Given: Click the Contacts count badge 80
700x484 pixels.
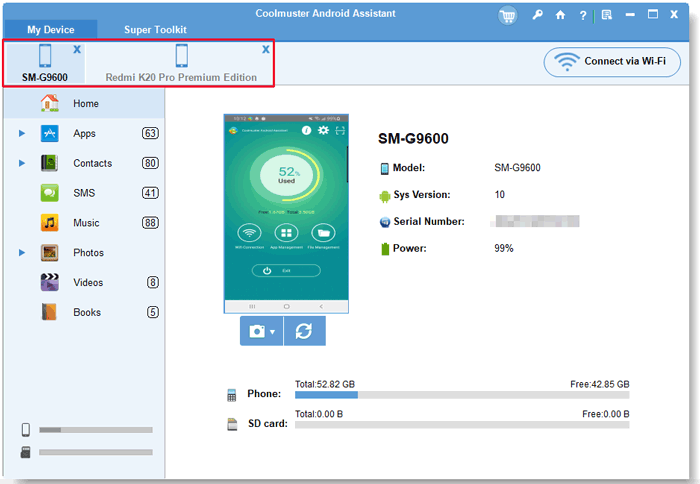Looking at the screenshot, I should [150, 163].
